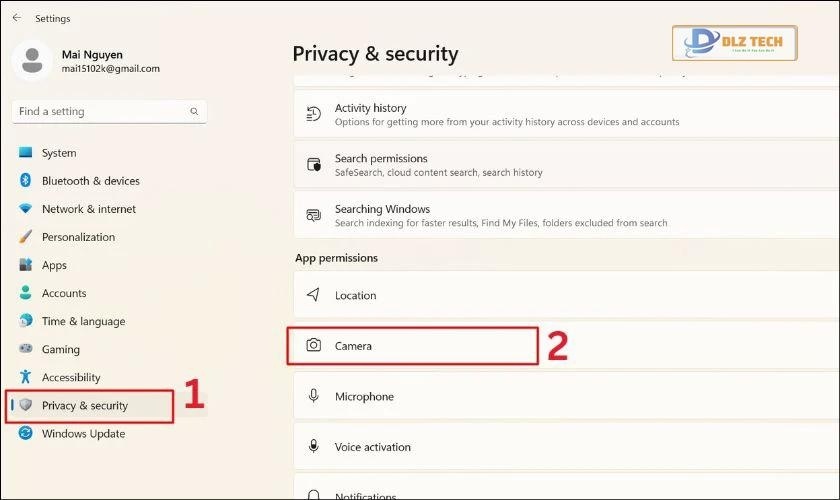This screenshot has height=500, width=840.
Task: Select Time & language in sidebar
Action: tap(83, 321)
